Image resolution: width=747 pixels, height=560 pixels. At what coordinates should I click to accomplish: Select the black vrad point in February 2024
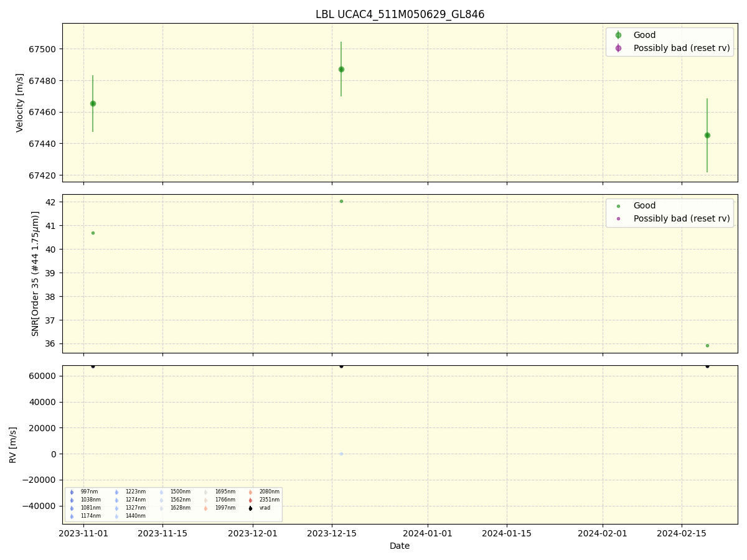[707, 366]
